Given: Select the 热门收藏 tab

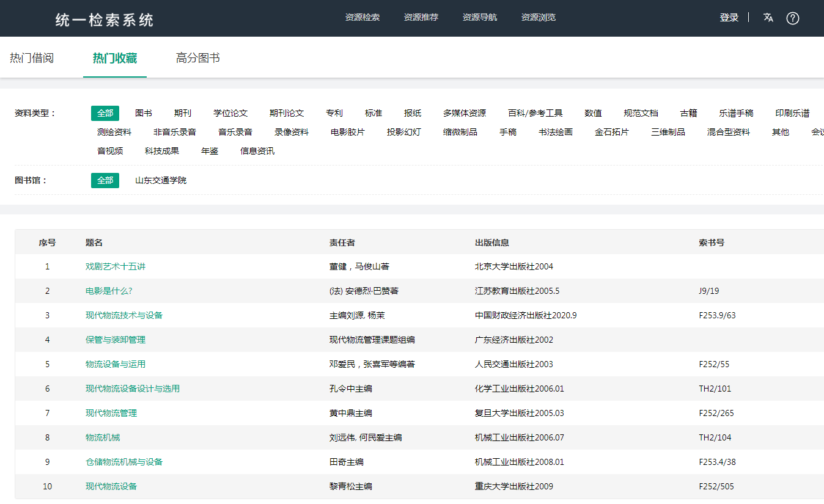Looking at the screenshot, I should [x=115, y=58].
